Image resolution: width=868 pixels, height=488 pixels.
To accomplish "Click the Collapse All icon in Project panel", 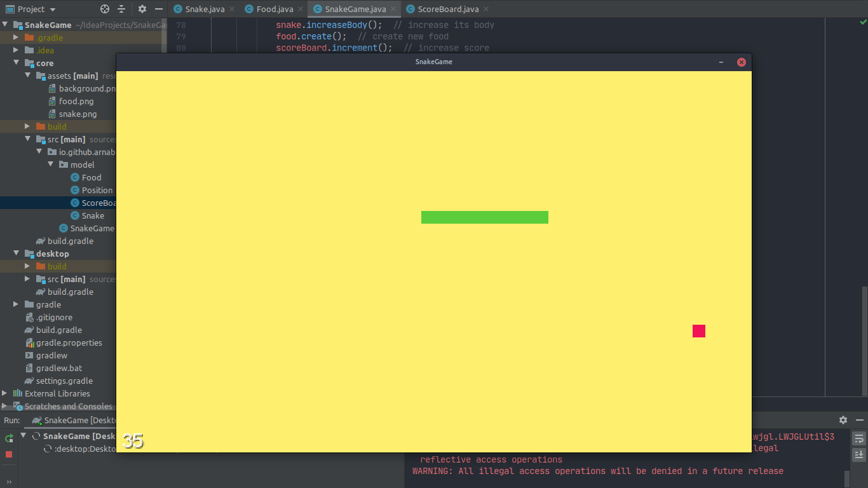I will click(122, 9).
